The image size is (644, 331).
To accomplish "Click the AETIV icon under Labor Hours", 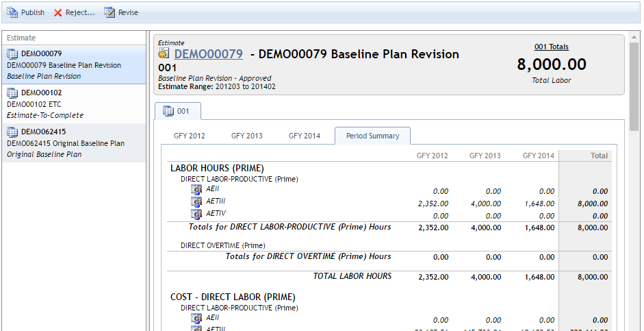I will 196,214.
